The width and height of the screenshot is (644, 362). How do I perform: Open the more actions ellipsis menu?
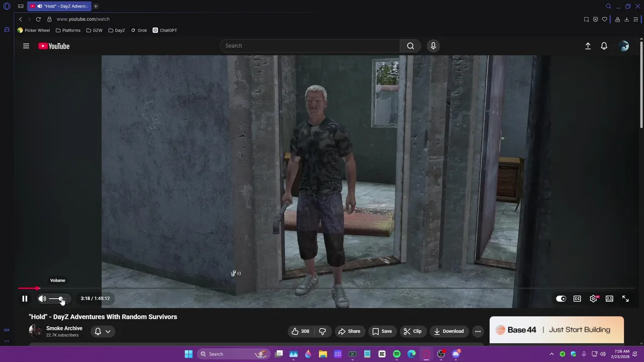[x=478, y=331]
